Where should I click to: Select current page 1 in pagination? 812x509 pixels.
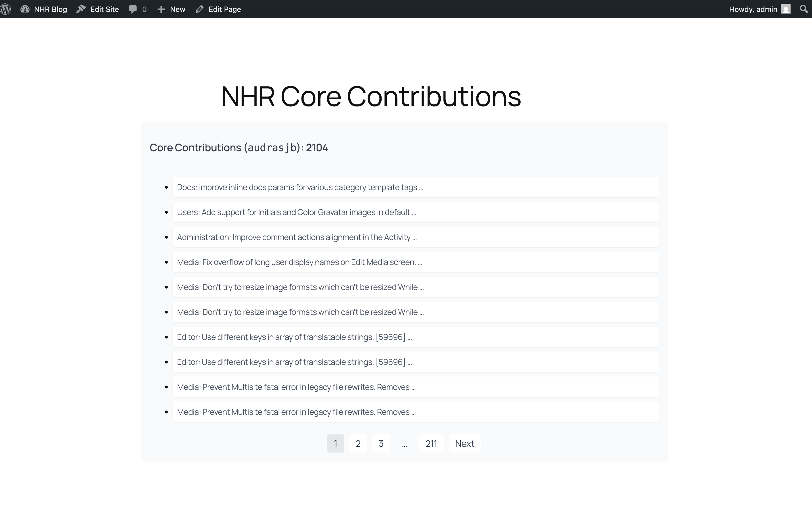tap(335, 443)
